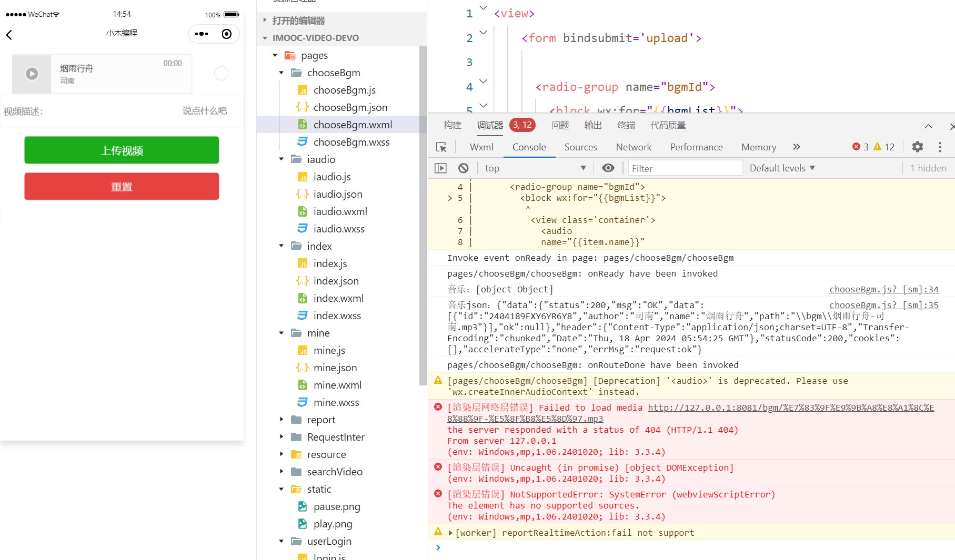Tap the green 上传视频 button
The width and height of the screenshot is (955, 560).
[122, 150]
